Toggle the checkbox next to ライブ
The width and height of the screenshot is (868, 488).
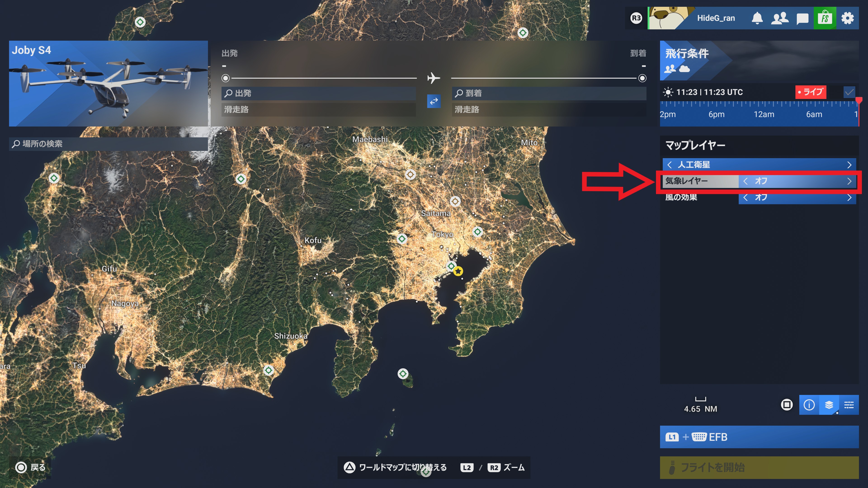tap(849, 92)
